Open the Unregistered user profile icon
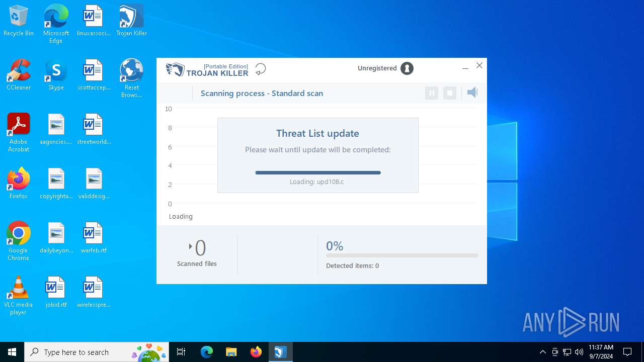 tap(407, 68)
